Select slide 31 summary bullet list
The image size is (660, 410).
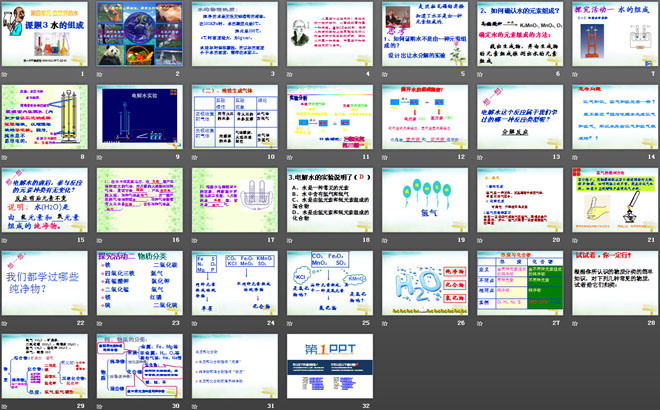click(x=235, y=366)
